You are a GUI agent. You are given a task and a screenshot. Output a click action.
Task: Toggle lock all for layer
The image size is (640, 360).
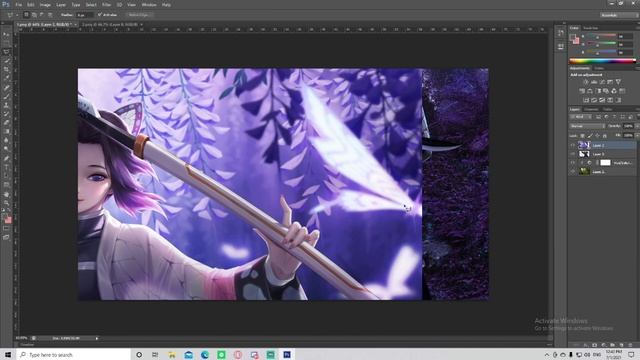point(604,136)
